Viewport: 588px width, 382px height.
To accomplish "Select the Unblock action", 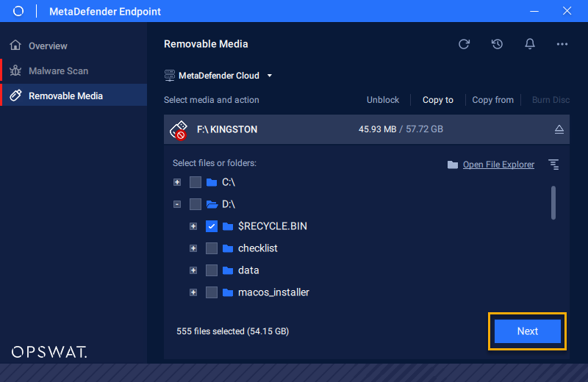I will click(383, 100).
